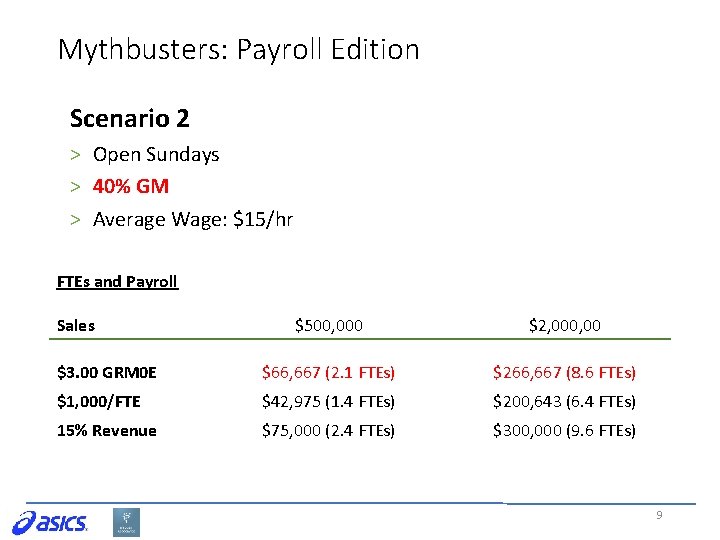This screenshot has width=720, height=540.
Task: Click the ASICS logo in footer
Action: point(50,523)
